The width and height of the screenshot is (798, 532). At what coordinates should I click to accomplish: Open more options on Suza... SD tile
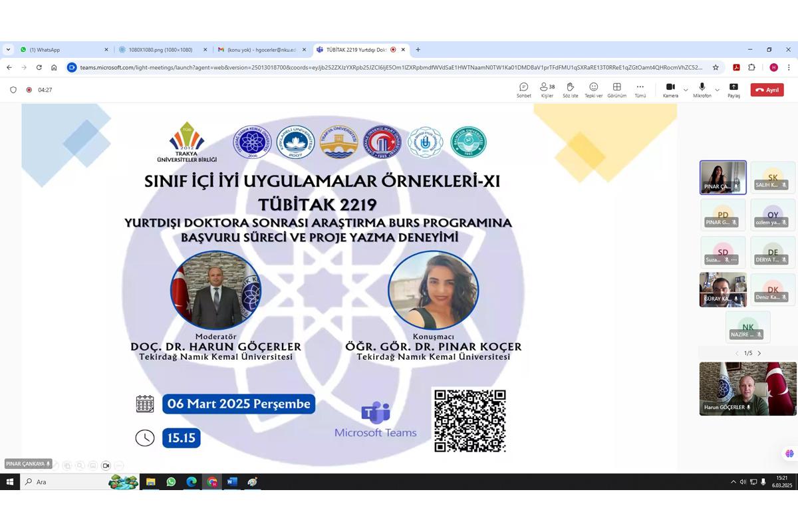(x=733, y=260)
